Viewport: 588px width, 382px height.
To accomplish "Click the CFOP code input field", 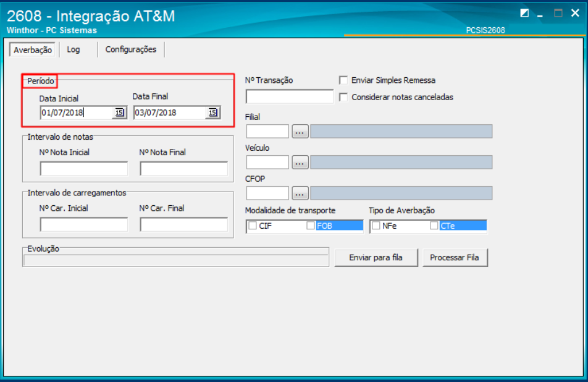I will coord(267,193).
